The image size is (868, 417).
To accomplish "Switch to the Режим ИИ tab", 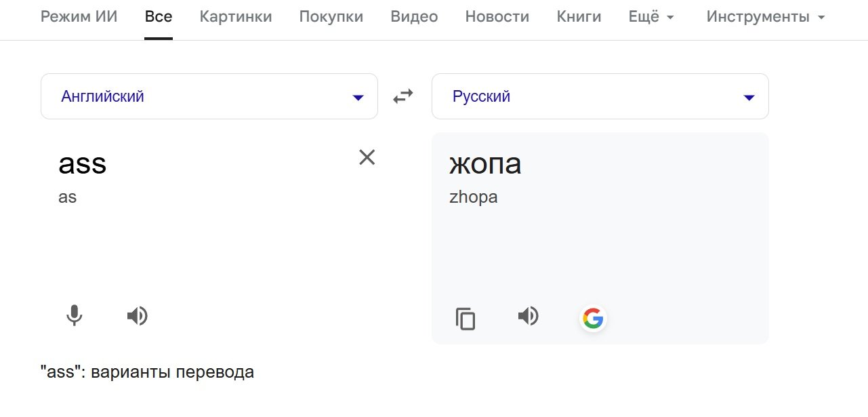I will pyautogui.click(x=79, y=17).
